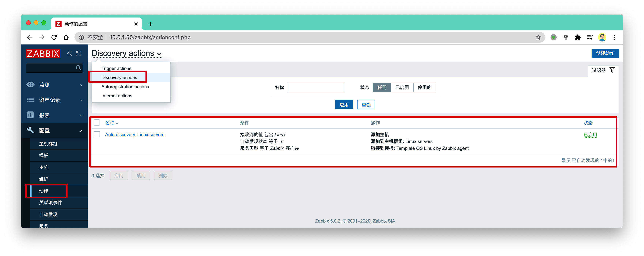
Task: Click the filter funnel icon
Action: 612,70
